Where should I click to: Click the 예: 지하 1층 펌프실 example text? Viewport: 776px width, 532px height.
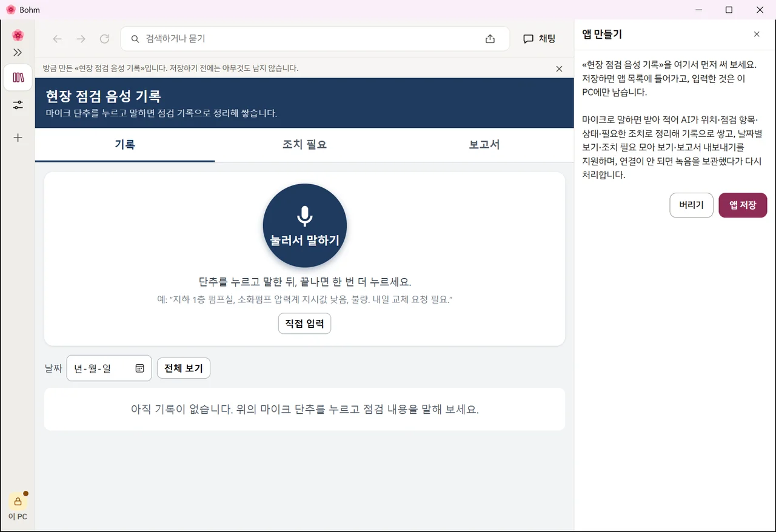click(x=304, y=300)
